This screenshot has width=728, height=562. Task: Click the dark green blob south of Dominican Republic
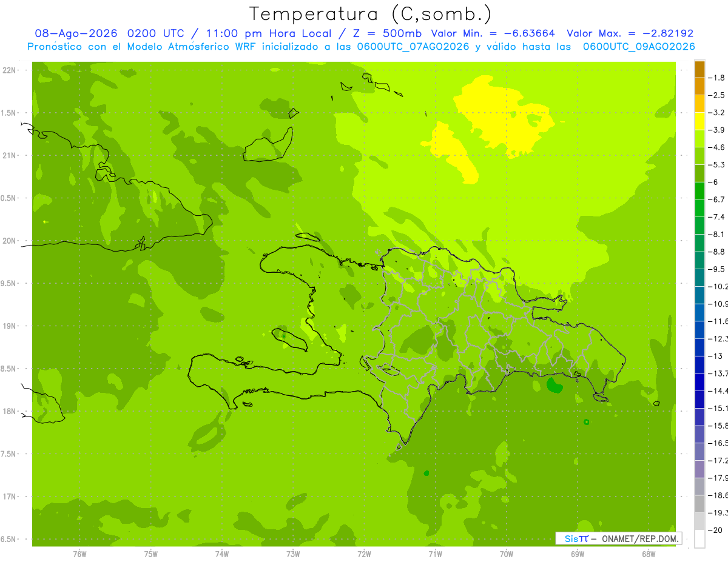pyautogui.click(x=554, y=385)
